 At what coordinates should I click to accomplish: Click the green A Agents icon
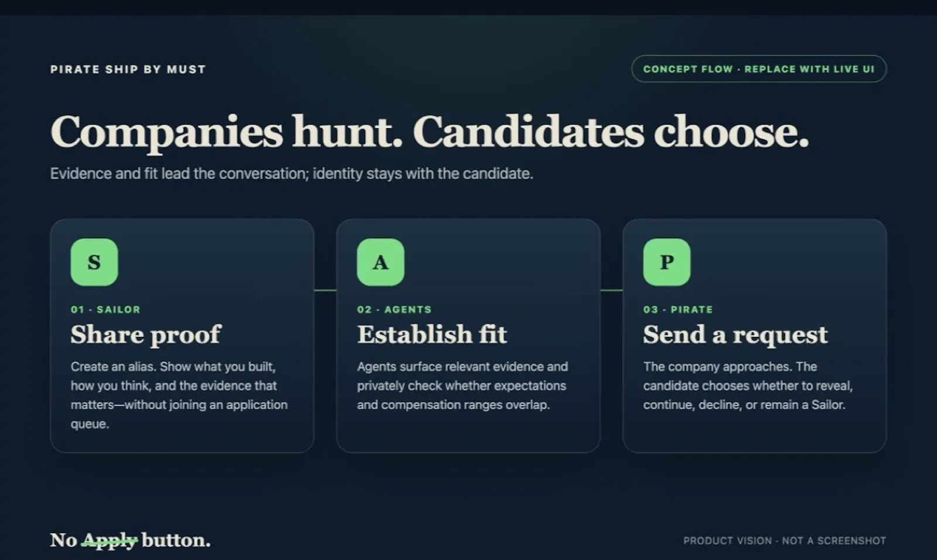pos(381,262)
